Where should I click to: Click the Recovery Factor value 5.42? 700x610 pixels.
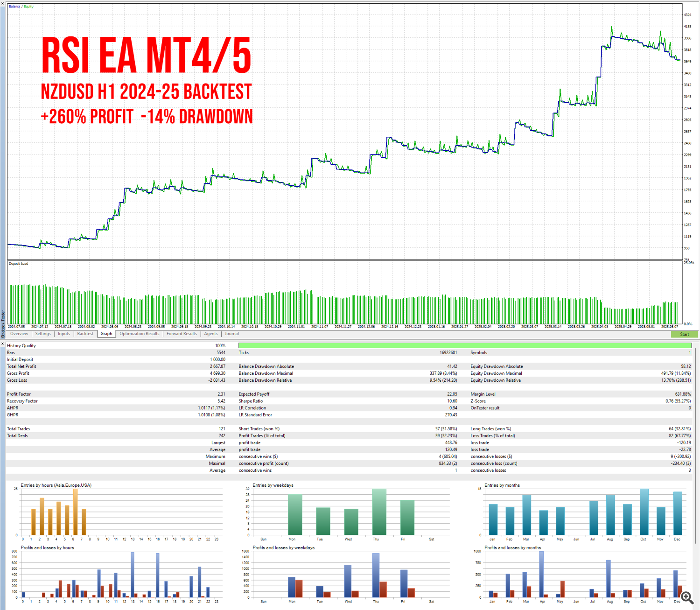click(x=221, y=401)
